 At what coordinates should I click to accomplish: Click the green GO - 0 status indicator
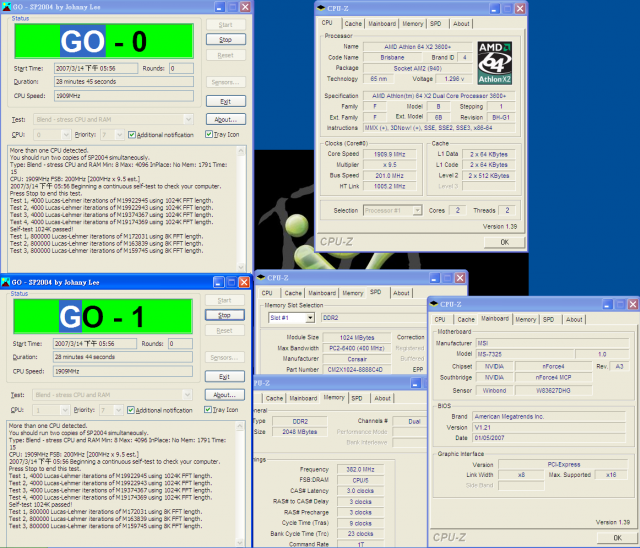(x=104, y=41)
